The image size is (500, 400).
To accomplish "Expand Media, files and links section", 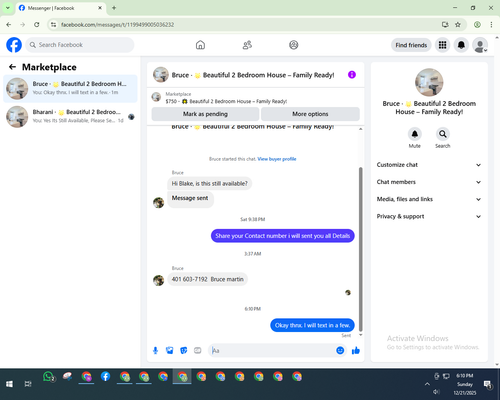I will click(429, 199).
